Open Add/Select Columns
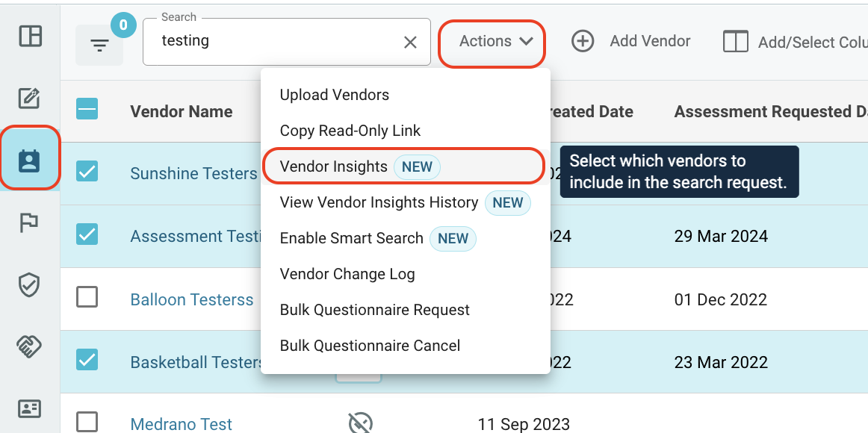Viewport: 868px width, 433px height. pos(796,42)
